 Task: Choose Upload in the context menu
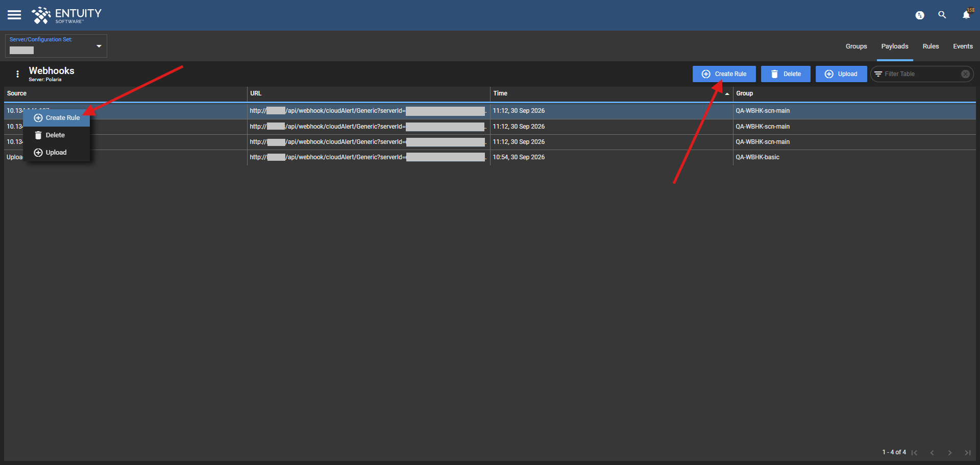[57, 153]
